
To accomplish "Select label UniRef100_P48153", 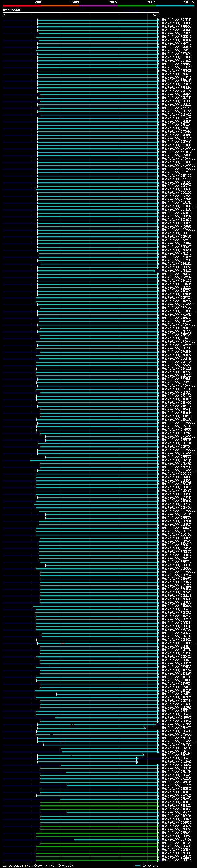I will (176, 372).
